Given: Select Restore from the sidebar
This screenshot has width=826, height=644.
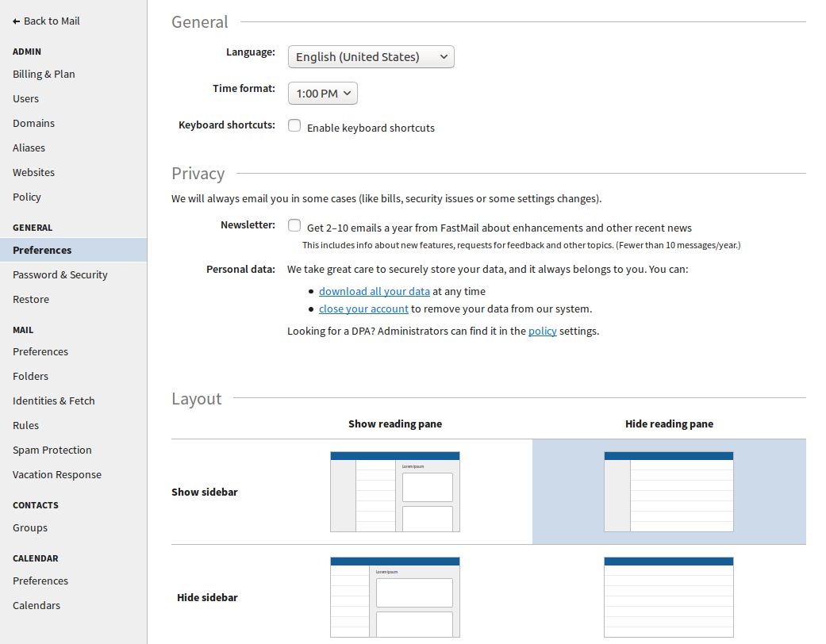Looking at the screenshot, I should click(30, 299).
